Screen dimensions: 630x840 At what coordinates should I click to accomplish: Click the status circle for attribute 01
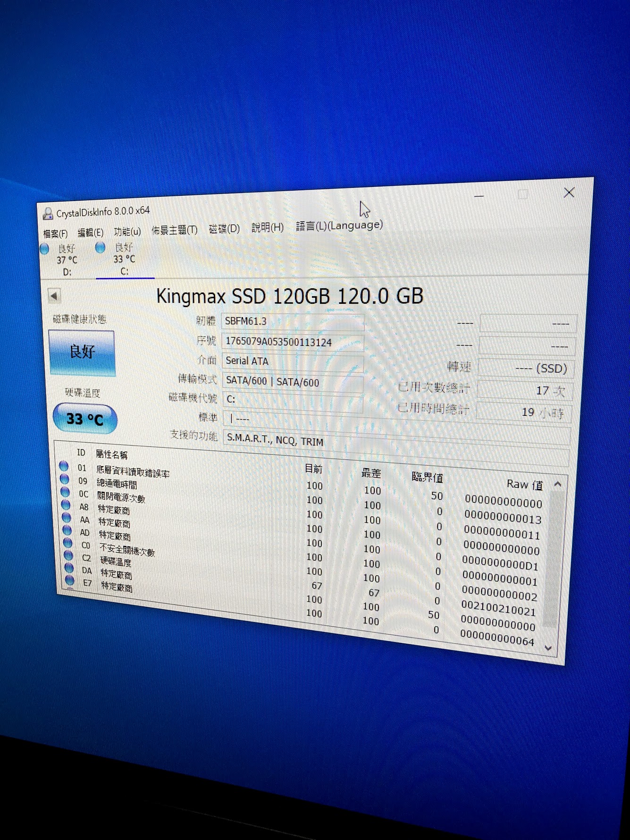pos(64,466)
